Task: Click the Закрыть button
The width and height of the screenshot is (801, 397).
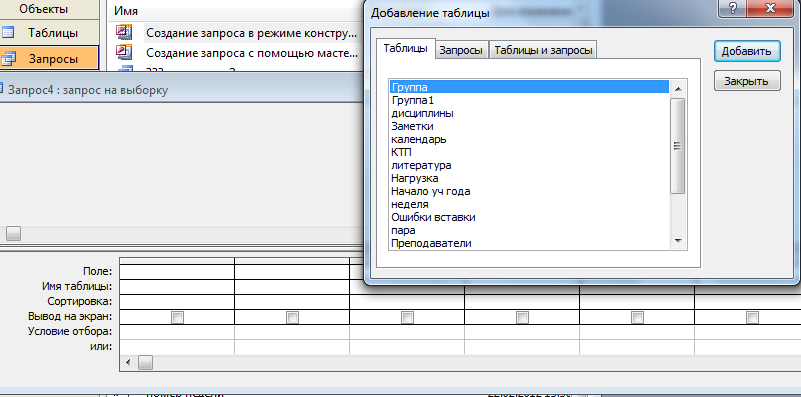Action: [x=747, y=81]
